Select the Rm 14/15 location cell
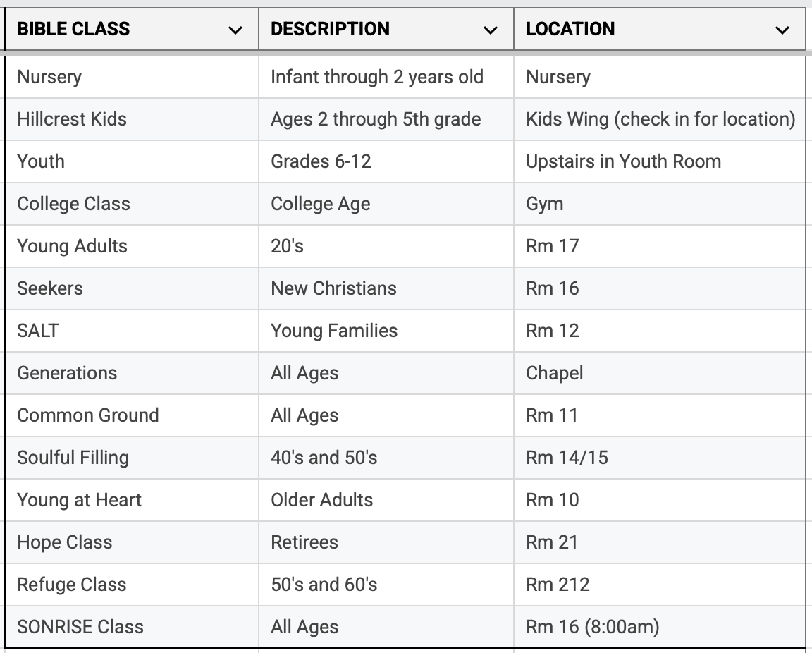The width and height of the screenshot is (812, 653). click(660, 458)
